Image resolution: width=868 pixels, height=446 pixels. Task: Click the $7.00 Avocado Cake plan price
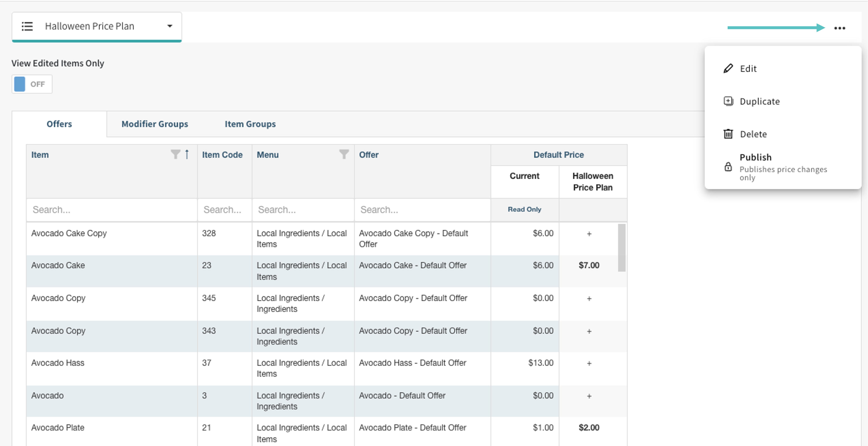589,265
